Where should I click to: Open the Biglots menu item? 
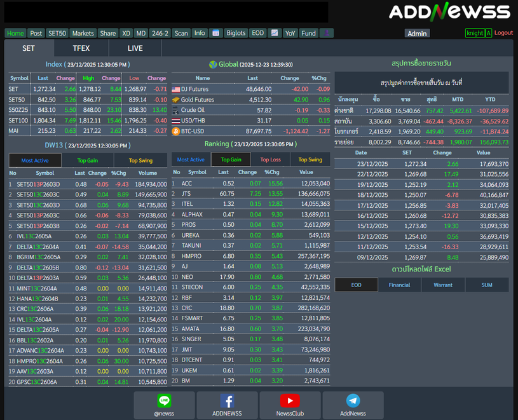(236, 33)
